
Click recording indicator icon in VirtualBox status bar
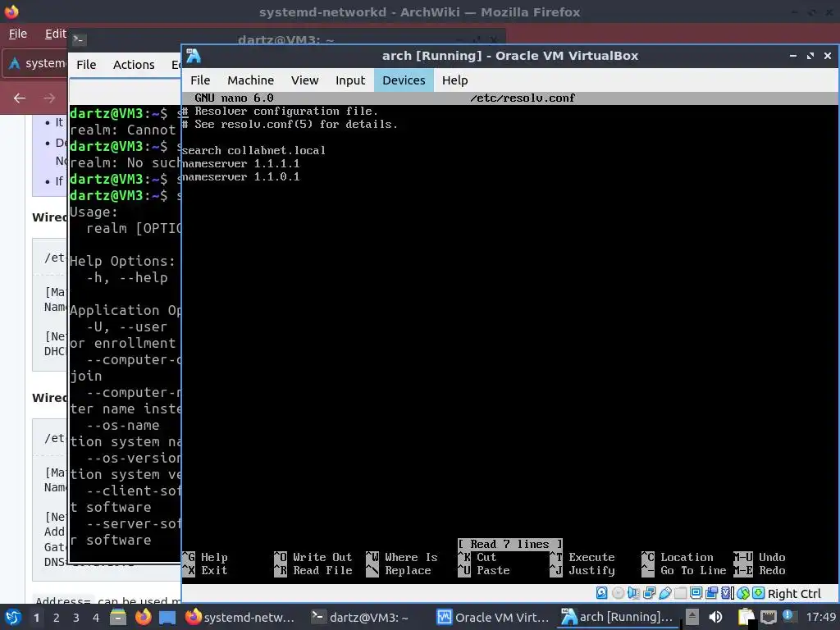click(x=711, y=593)
